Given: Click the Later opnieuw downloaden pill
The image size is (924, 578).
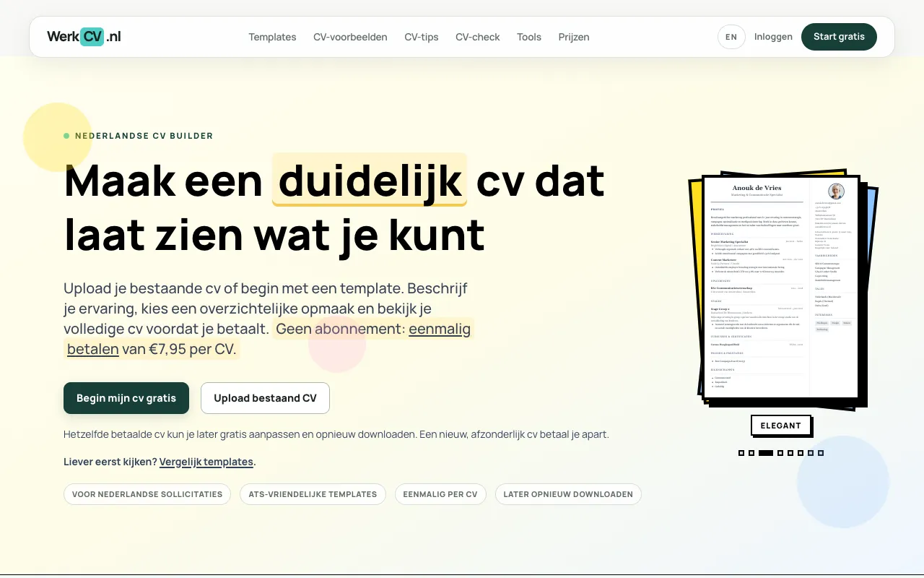Looking at the screenshot, I should (568, 494).
